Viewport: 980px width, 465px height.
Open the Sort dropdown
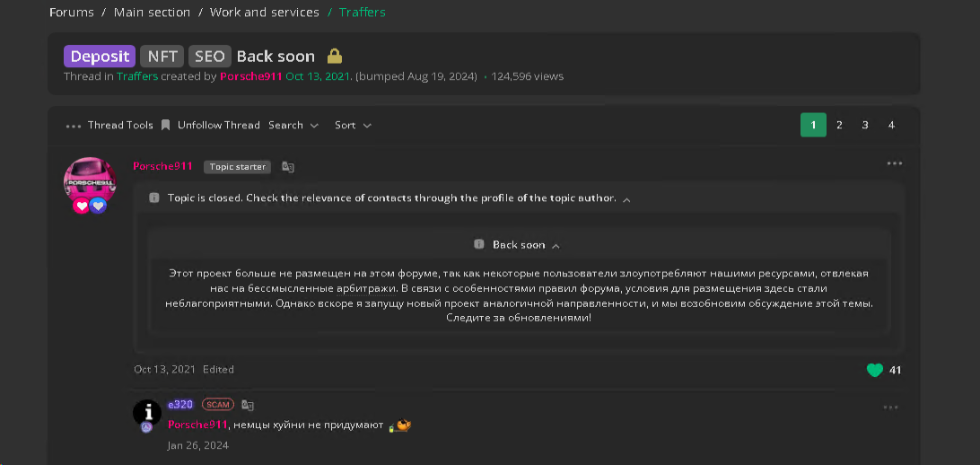(x=353, y=126)
